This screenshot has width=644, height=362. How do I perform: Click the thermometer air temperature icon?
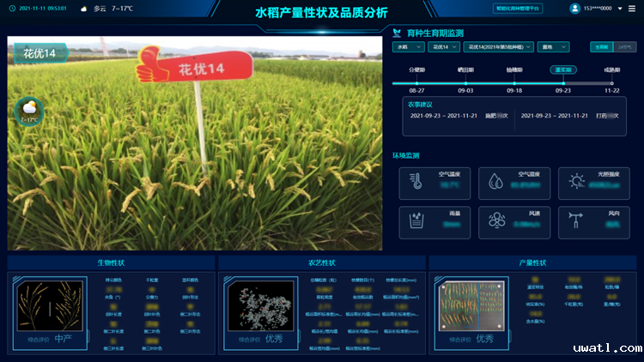pos(416,181)
